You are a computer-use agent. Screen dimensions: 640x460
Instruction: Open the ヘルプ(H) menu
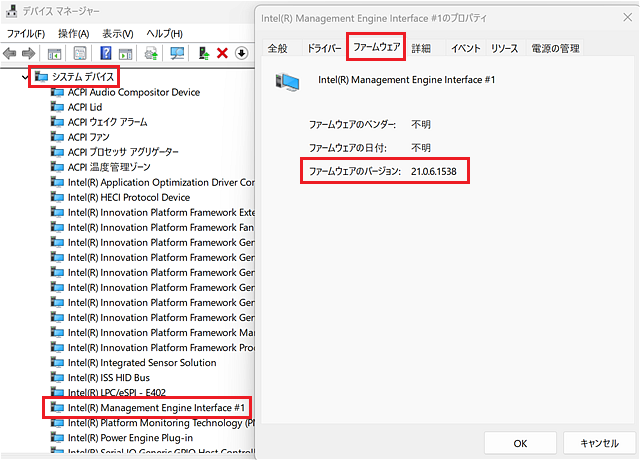pyautogui.click(x=164, y=33)
